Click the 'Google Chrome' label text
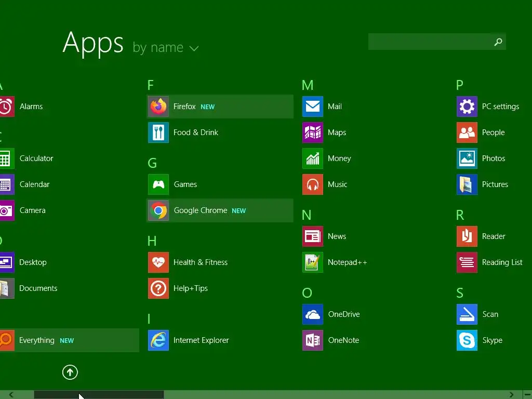The width and height of the screenshot is (532, 399). [x=201, y=210]
